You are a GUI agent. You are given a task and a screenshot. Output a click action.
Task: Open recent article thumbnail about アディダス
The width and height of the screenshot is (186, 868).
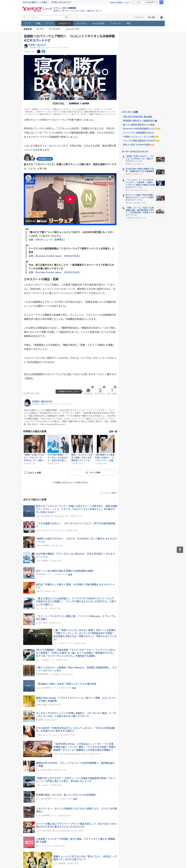[x=58, y=444]
